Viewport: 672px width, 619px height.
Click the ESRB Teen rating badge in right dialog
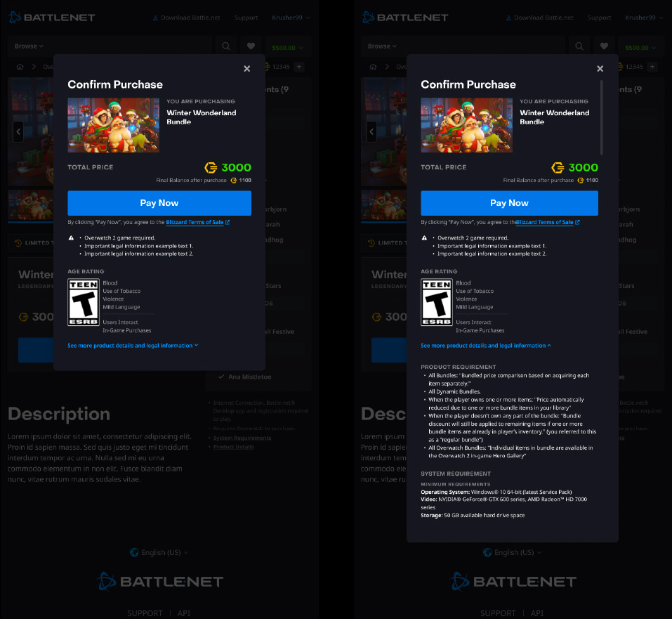(x=437, y=302)
